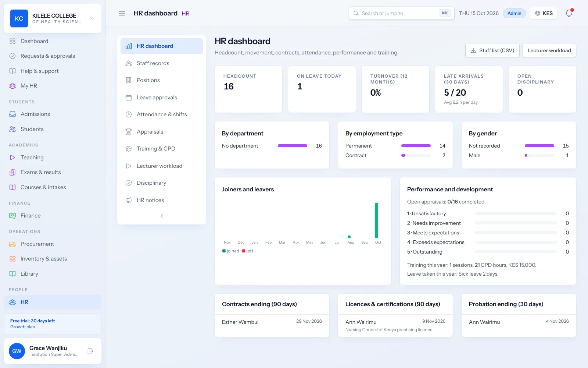Select HR under the People section
Screen dimensions: 588x368
(x=53, y=302)
